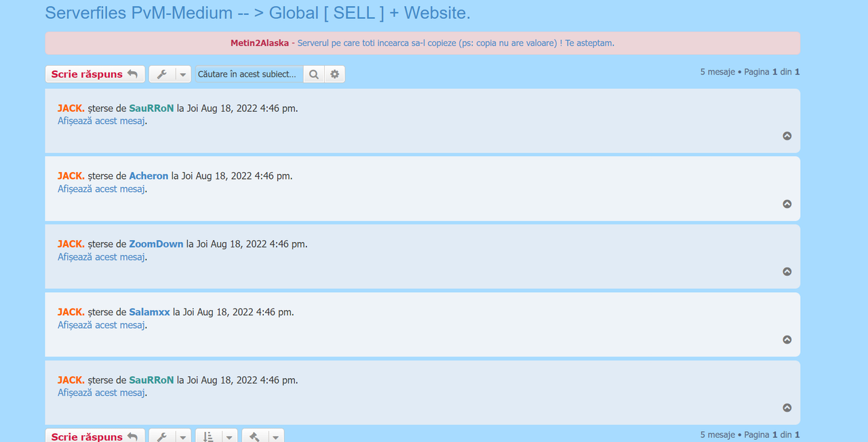The image size is (868, 442).
Task: Open Metin2Alaska announcement link
Action: click(x=260, y=43)
